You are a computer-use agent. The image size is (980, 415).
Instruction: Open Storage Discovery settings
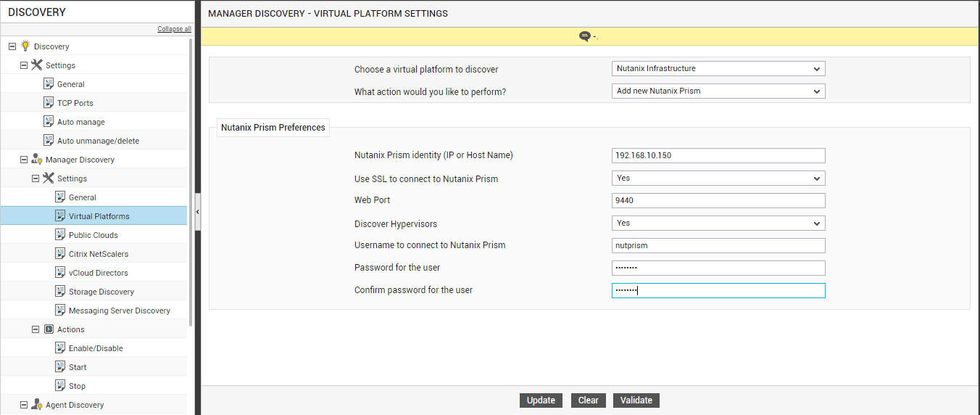click(x=101, y=292)
